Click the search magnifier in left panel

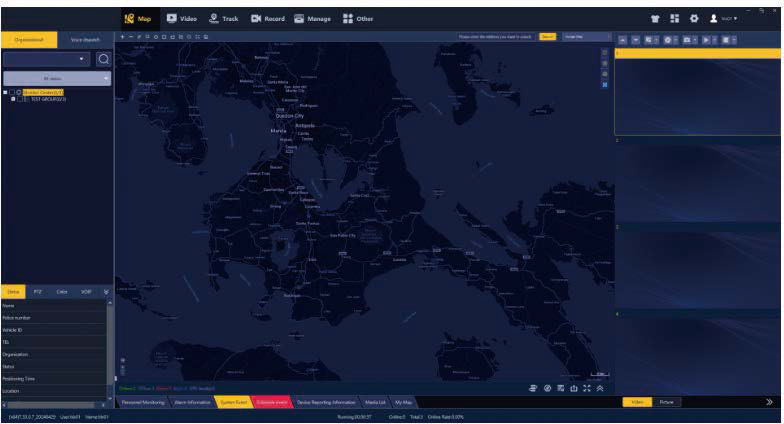click(102, 59)
